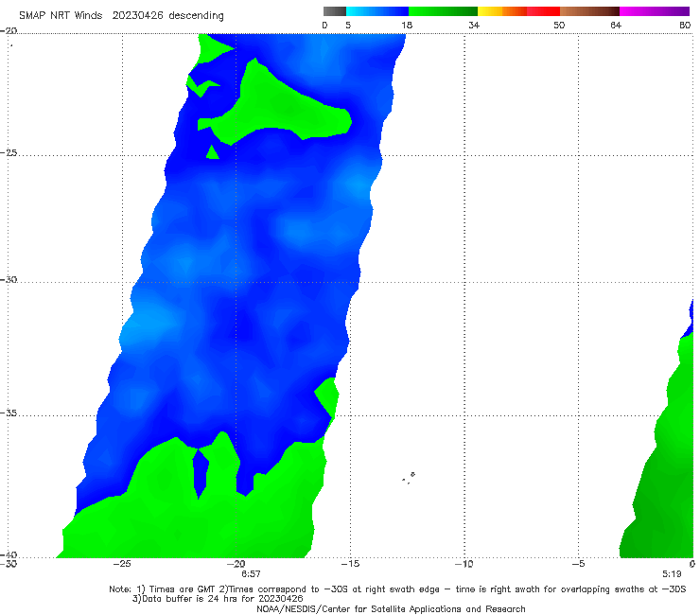Click the cyan-blue segment of the color bar
Viewport: 700px width, 615px height.
[377, 11]
